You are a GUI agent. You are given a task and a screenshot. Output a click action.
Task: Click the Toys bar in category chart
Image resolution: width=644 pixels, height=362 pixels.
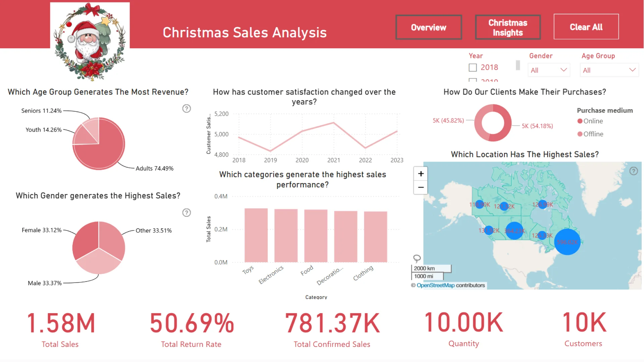point(256,235)
